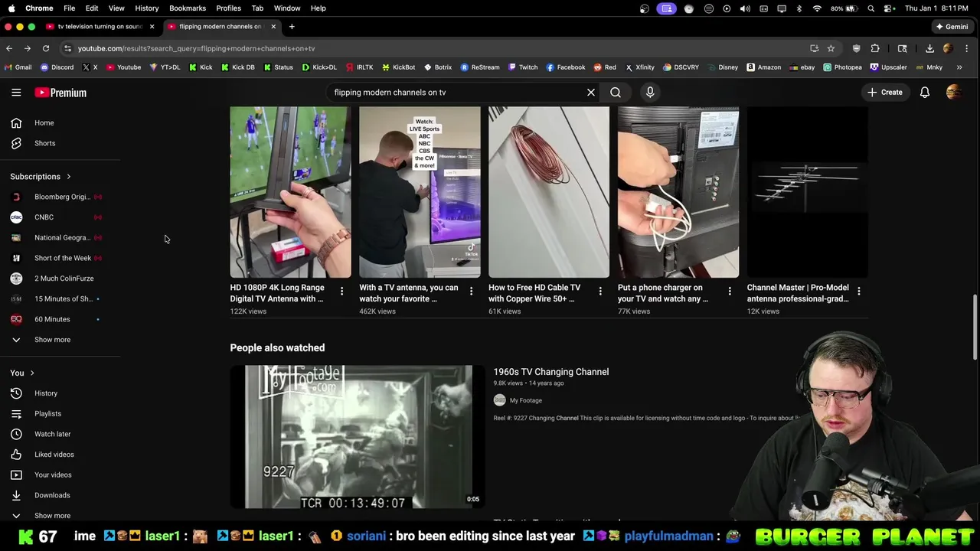Bookmark this page with star icon
The width and height of the screenshot is (980, 551).
pyautogui.click(x=831, y=48)
